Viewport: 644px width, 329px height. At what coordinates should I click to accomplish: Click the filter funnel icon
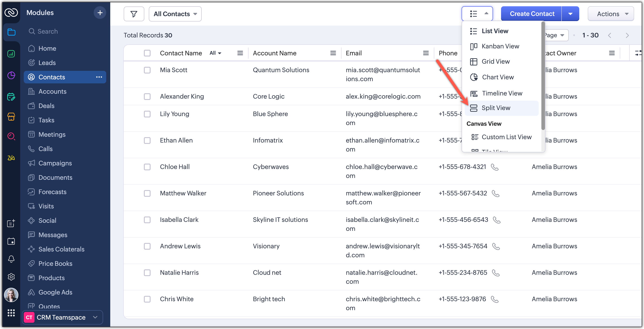pyautogui.click(x=134, y=14)
